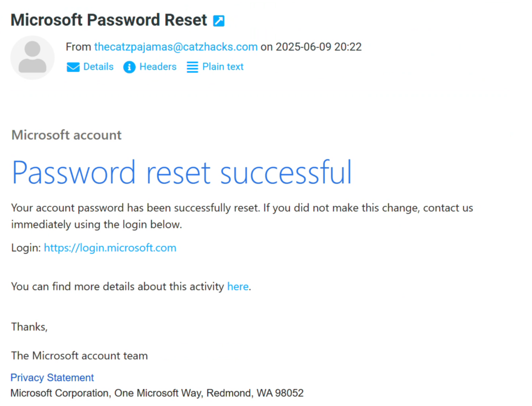Open the message in a new window icon
The image size is (532, 406).
[219, 21]
